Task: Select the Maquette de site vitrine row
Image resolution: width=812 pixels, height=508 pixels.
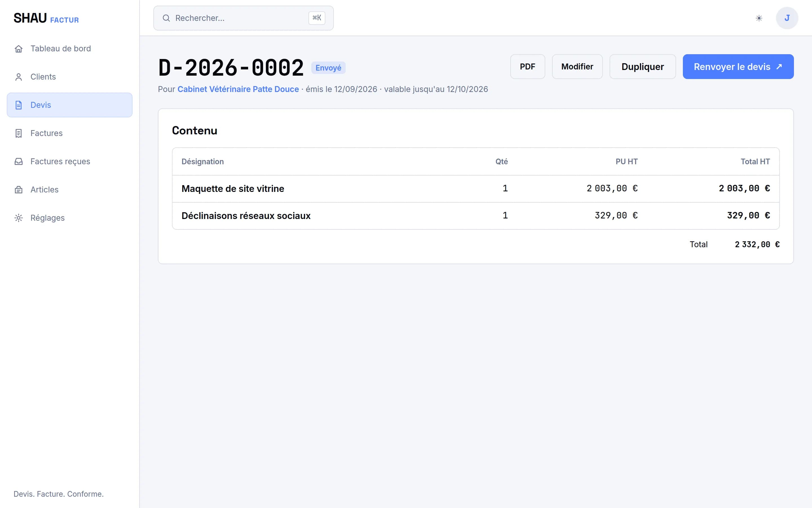Action: click(476, 189)
